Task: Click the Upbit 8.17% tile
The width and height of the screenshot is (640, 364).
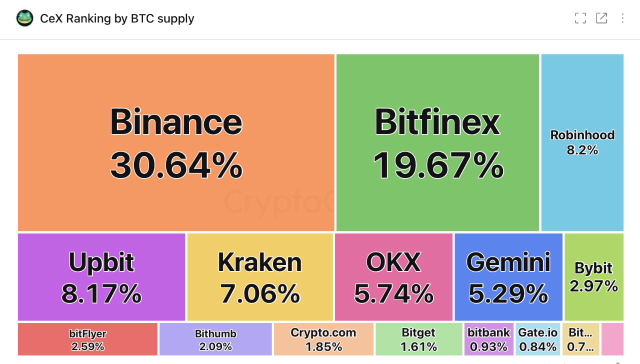Action: (x=101, y=277)
